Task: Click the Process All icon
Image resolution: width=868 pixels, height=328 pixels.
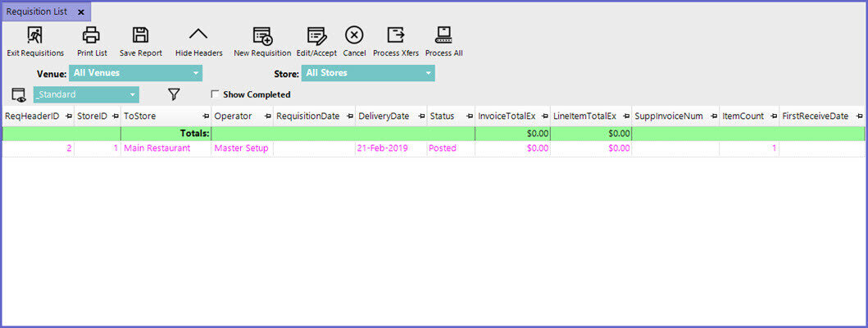Action: [x=443, y=35]
